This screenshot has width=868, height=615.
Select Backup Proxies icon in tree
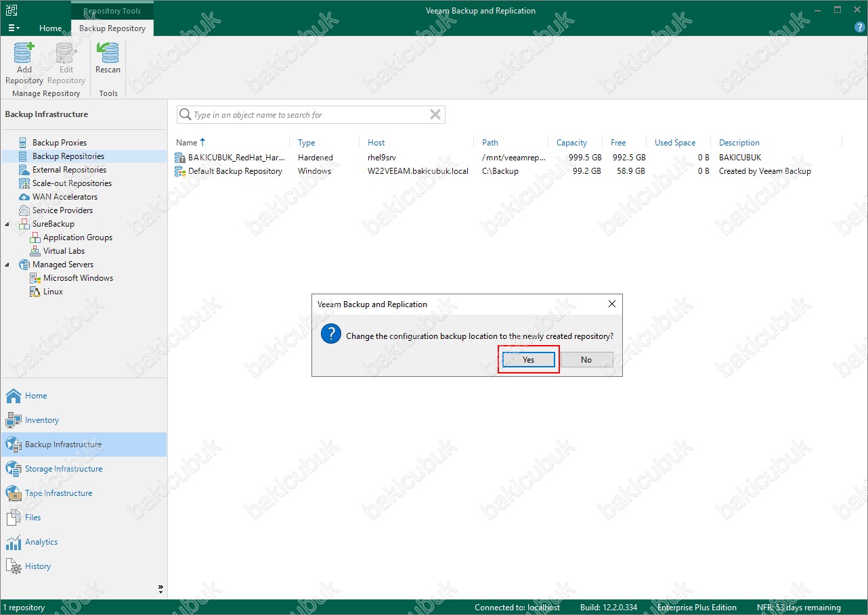24,143
